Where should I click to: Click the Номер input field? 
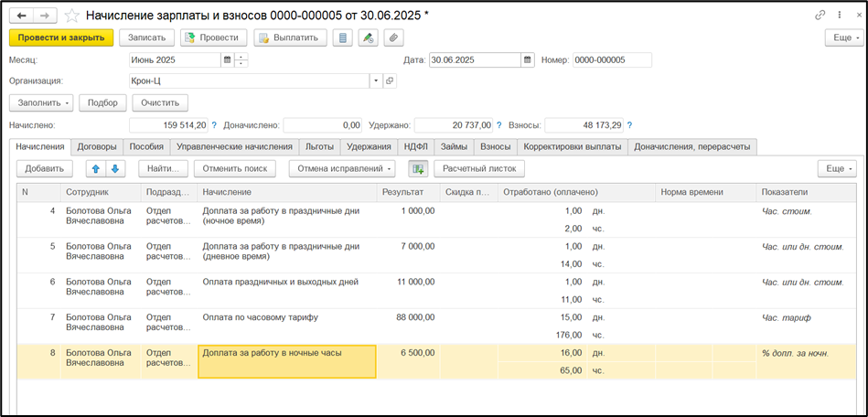611,60
